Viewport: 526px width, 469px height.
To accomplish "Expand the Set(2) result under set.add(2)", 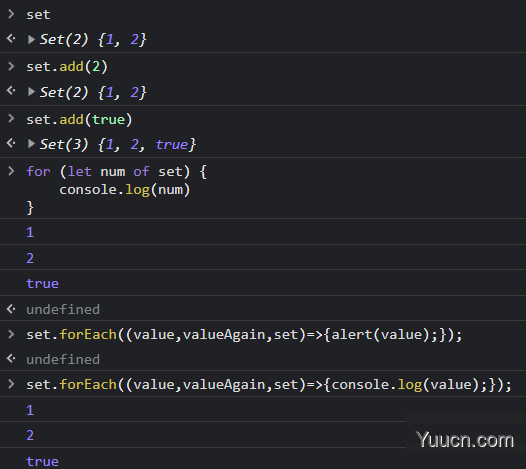I will coord(31,92).
